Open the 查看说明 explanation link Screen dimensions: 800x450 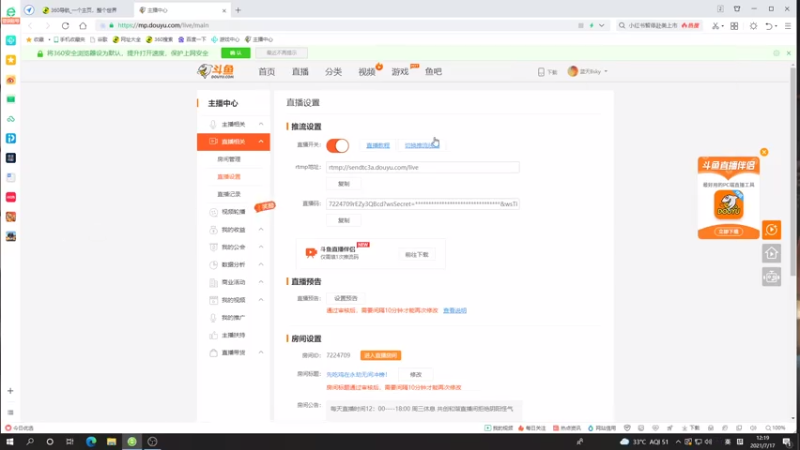click(x=455, y=310)
